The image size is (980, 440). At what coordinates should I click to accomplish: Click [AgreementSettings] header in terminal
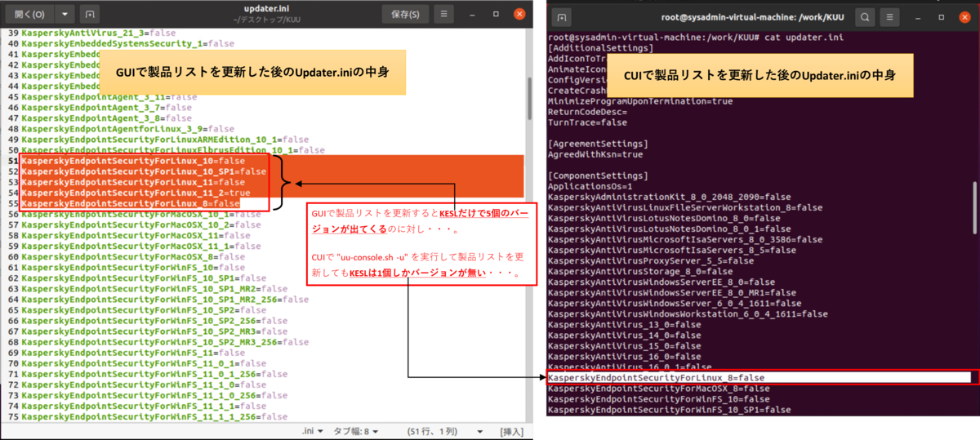pyautogui.click(x=599, y=144)
